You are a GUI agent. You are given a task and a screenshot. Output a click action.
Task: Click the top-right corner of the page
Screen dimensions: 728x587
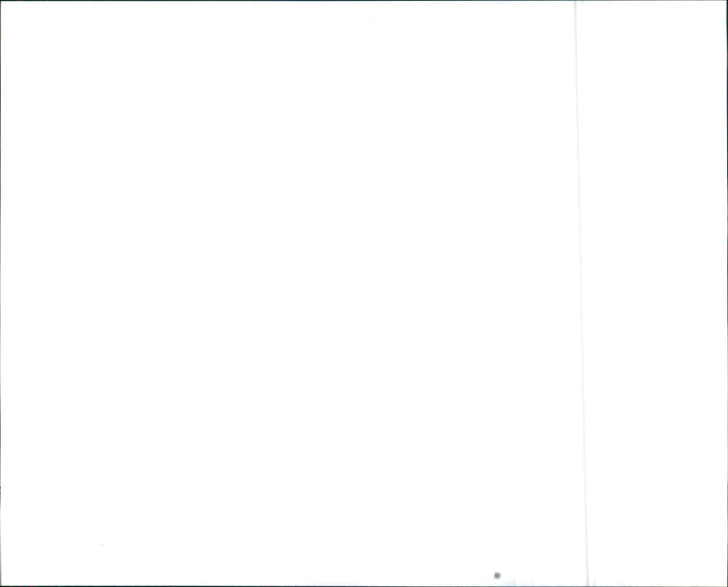[x=726, y=1]
